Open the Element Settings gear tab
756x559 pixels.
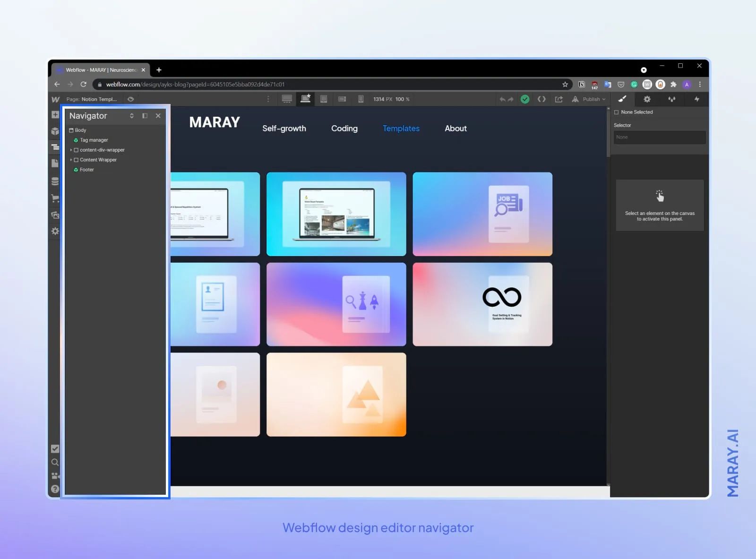(x=647, y=99)
